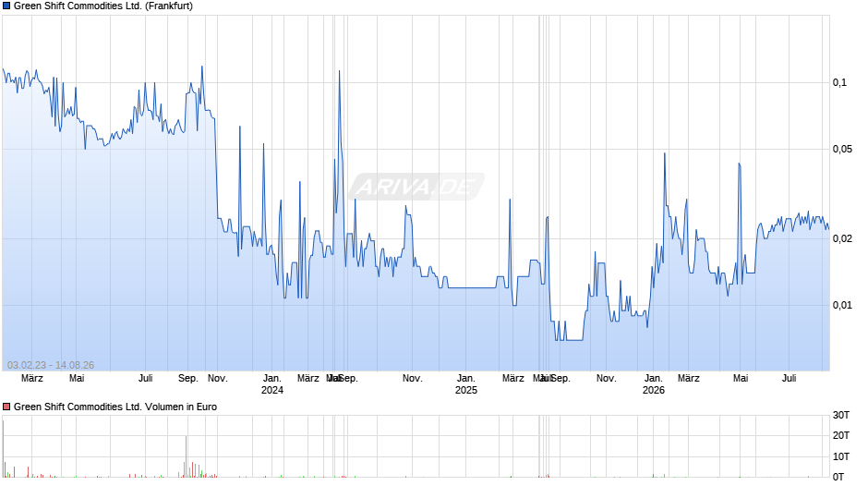Viewport: 868px width, 486px height.
Task: Click the 'Jan. 2026' time axis label
Action: 653,384
